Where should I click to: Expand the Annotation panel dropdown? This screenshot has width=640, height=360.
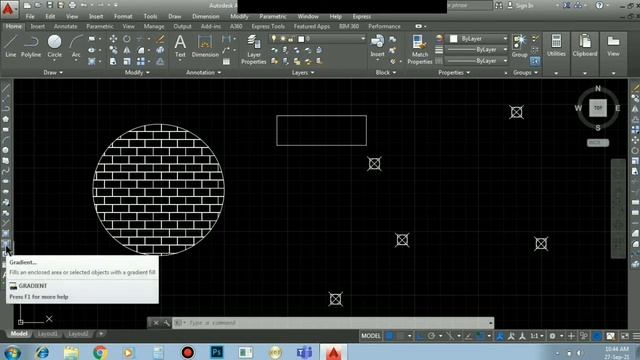pyautogui.click(x=203, y=72)
